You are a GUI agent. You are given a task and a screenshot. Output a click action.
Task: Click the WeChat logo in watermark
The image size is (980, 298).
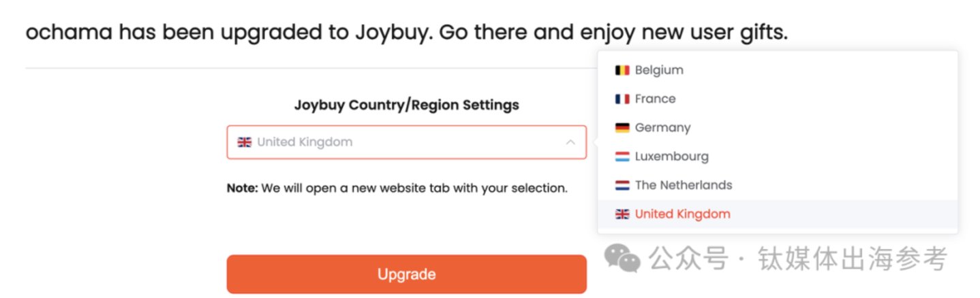(x=623, y=259)
